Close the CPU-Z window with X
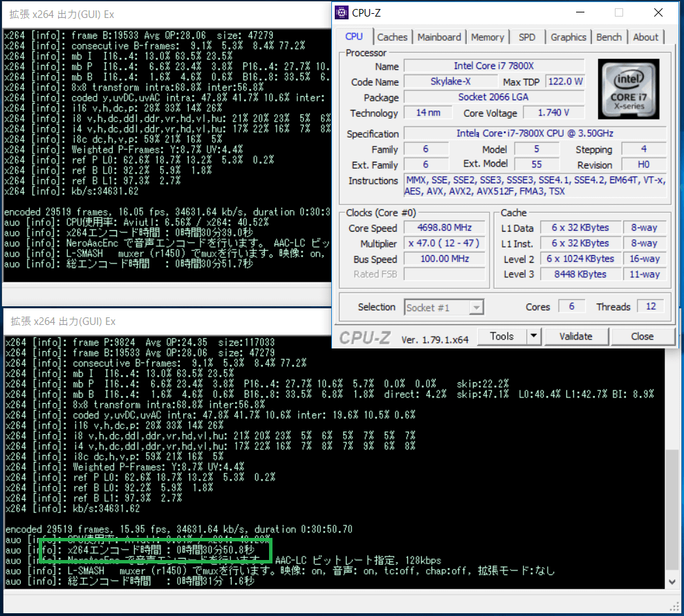Screen dimensions: 684x616 pyautogui.click(x=658, y=12)
